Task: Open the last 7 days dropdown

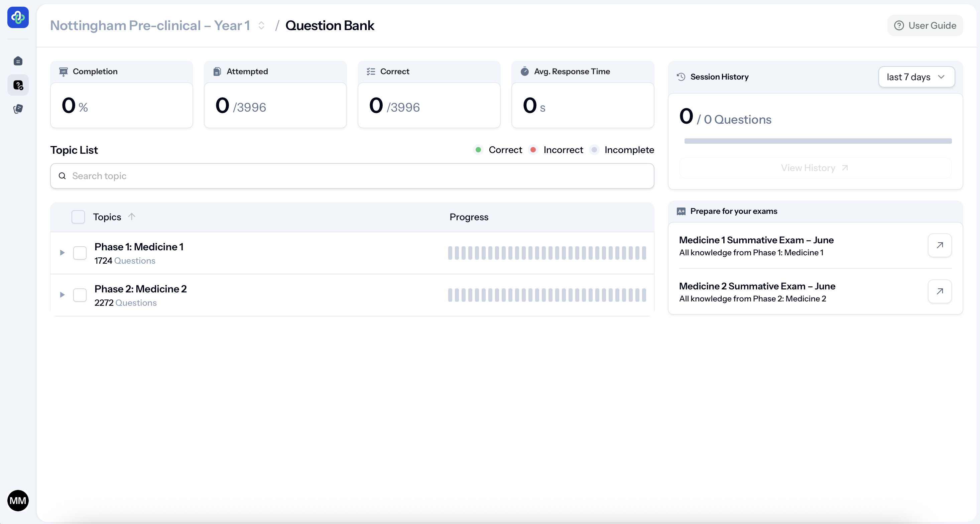Action: [916, 77]
